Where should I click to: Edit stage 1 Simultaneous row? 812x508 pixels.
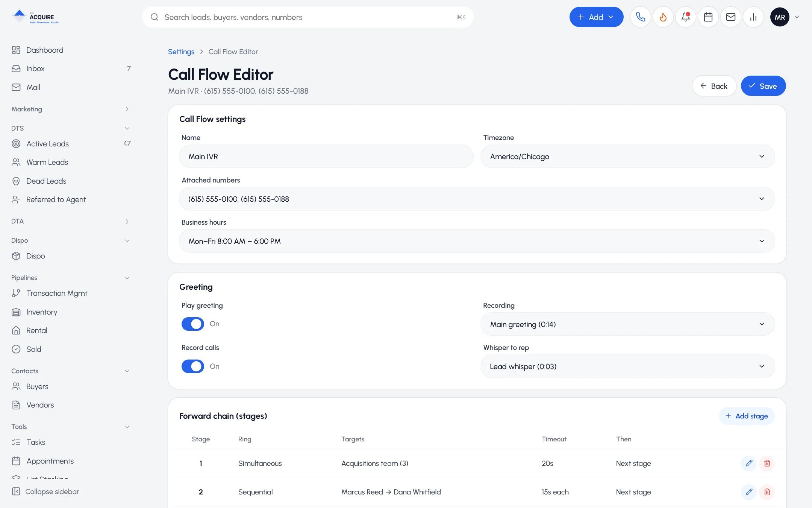(x=749, y=463)
